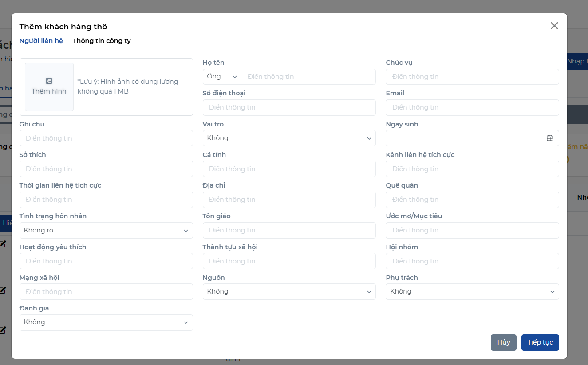Switch to the Thông tin công ty tab
The image size is (588, 365).
[102, 41]
